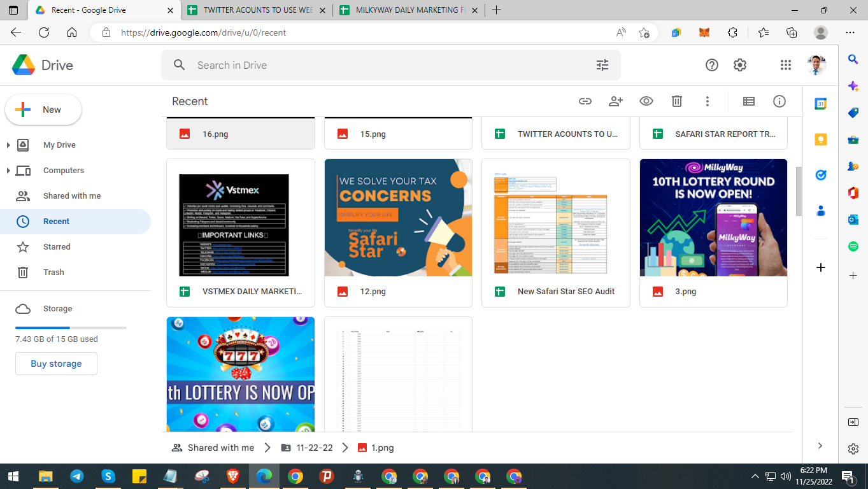The height and width of the screenshot is (489, 868).
Task: Switch to list layout view
Action: pyautogui.click(x=749, y=101)
